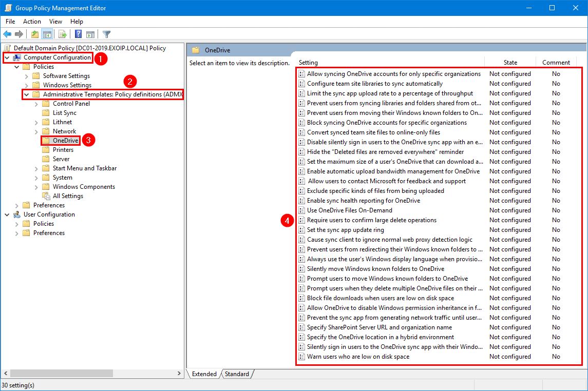Select 'Cause sync client to ignore normal web proxy'

[x=390, y=240]
